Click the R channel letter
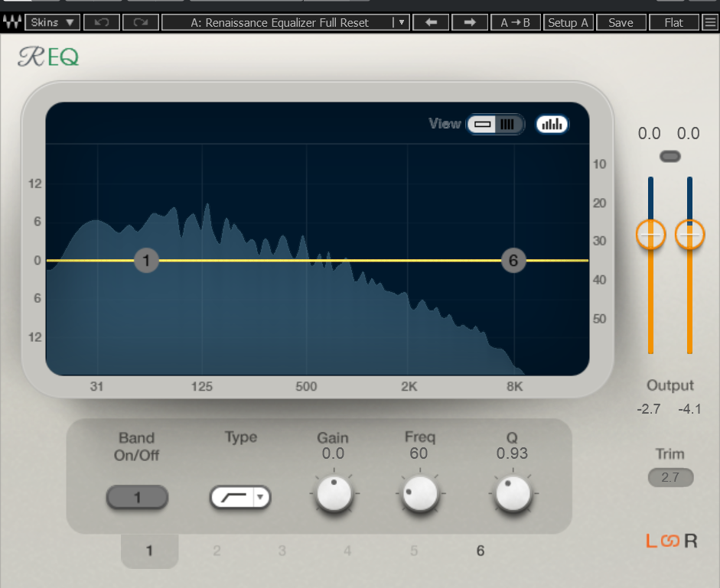This screenshot has width=720, height=588. point(691,541)
